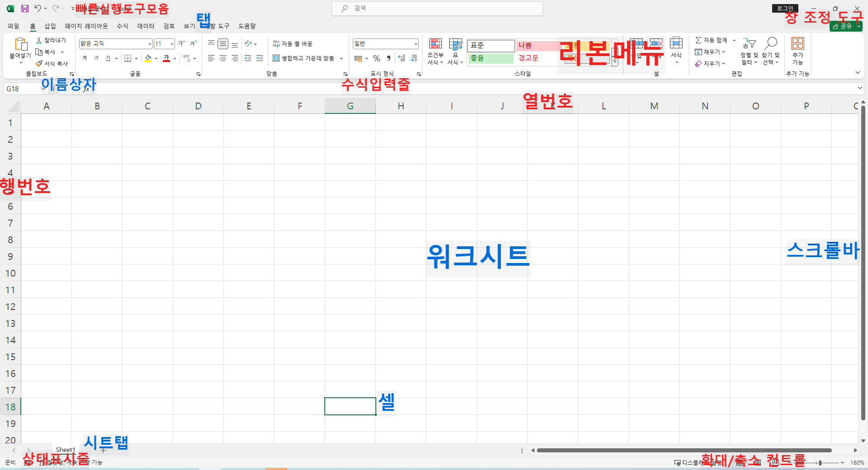The width and height of the screenshot is (868, 470).
Task: Click the Share (공유) button
Action: (x=846, y=26)
